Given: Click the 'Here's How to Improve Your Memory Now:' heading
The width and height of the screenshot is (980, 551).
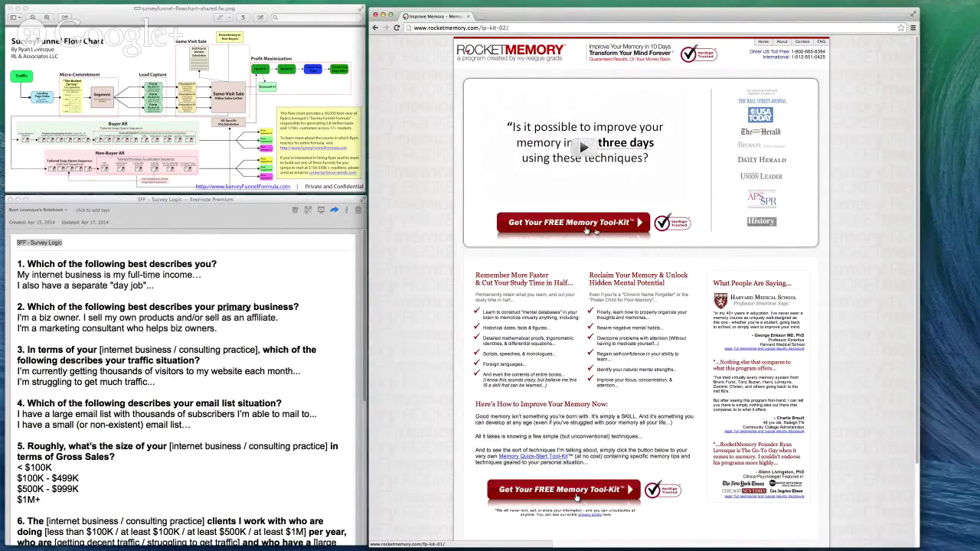Looking at the screenshot, I should click(x=541, y=404).
